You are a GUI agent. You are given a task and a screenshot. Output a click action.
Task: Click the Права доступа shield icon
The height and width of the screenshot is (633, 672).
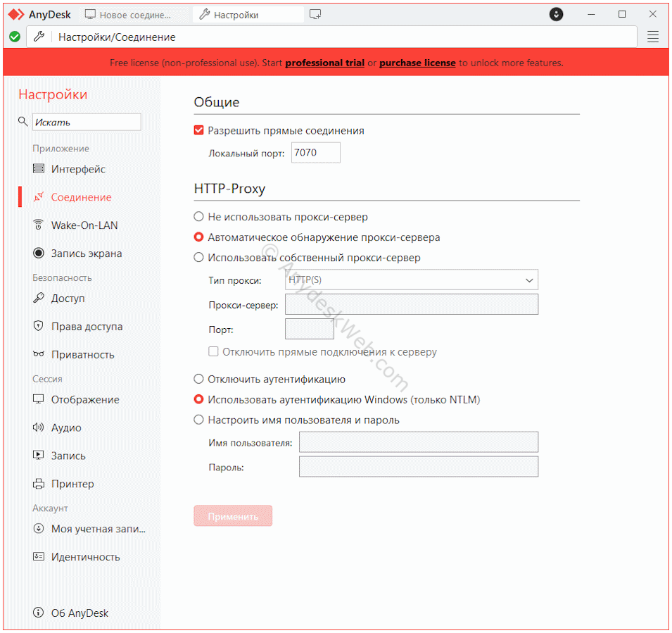click(39, 326)
